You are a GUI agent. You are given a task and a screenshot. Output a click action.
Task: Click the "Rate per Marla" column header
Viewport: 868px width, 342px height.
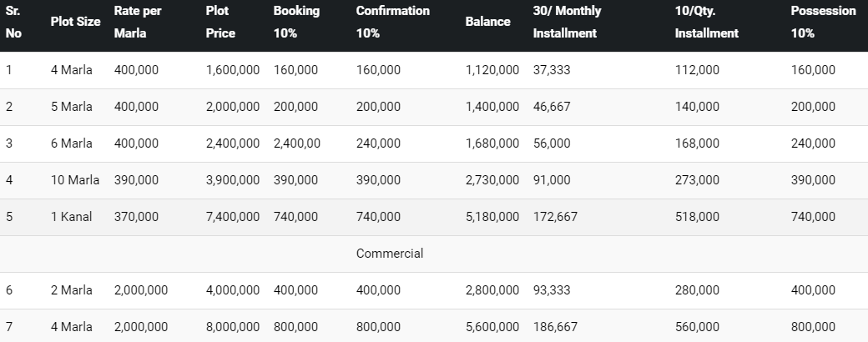[x=137, y=23]
